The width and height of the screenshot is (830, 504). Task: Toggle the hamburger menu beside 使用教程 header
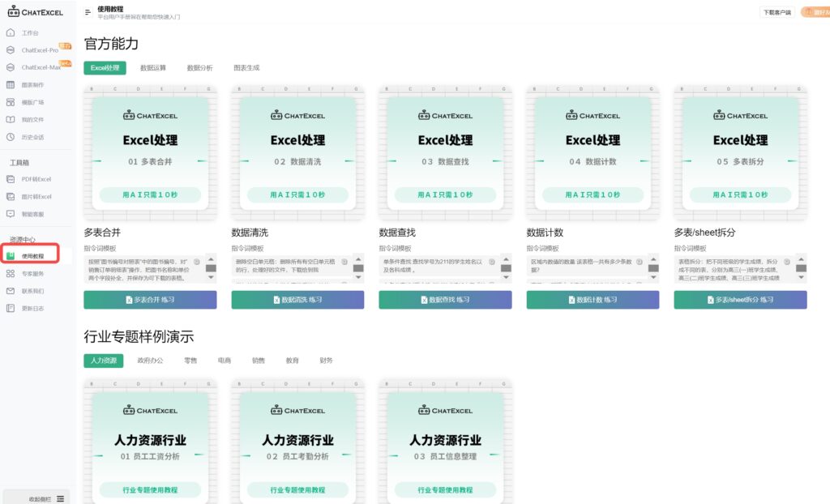[88, 12]
